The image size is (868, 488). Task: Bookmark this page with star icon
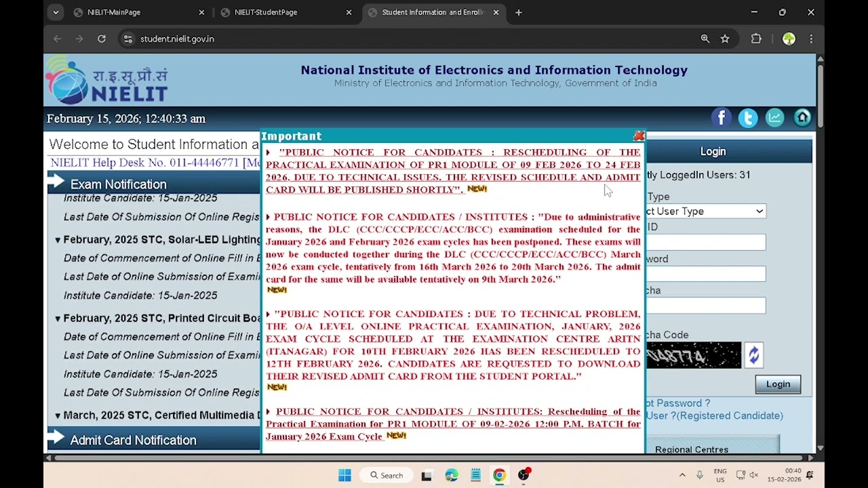click(725, 39)
